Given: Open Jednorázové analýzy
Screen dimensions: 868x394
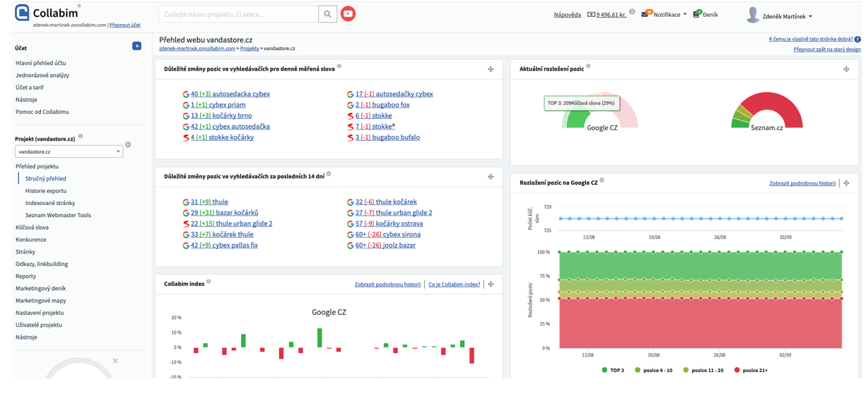Looking at the screenshot, I should tap(42, 75).
